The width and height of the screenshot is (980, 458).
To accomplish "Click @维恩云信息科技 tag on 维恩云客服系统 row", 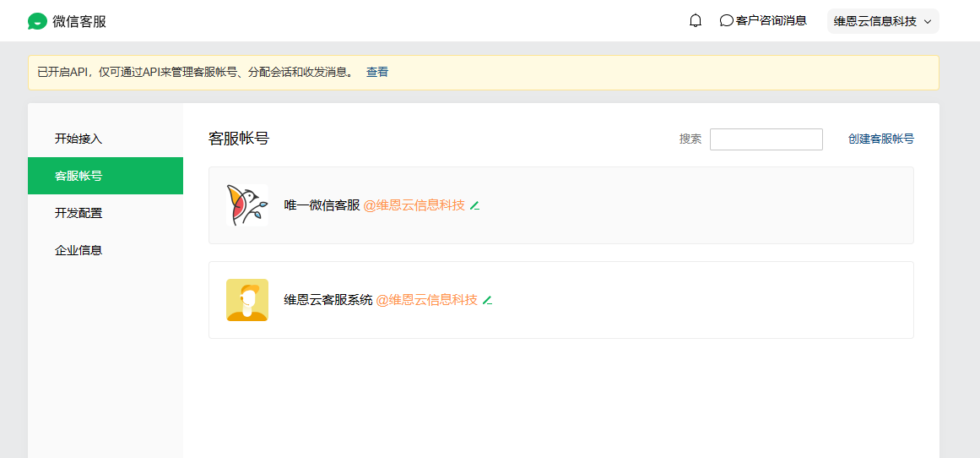I will [426, 300].
